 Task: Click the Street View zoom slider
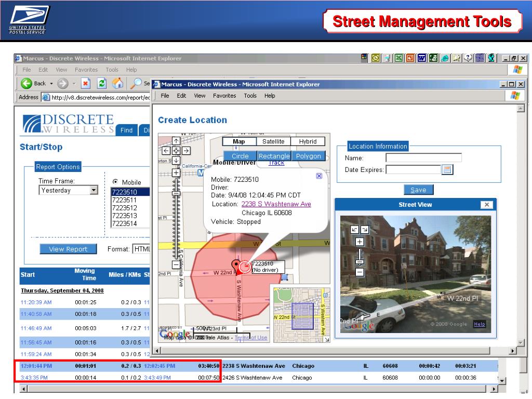coord(360,257)
